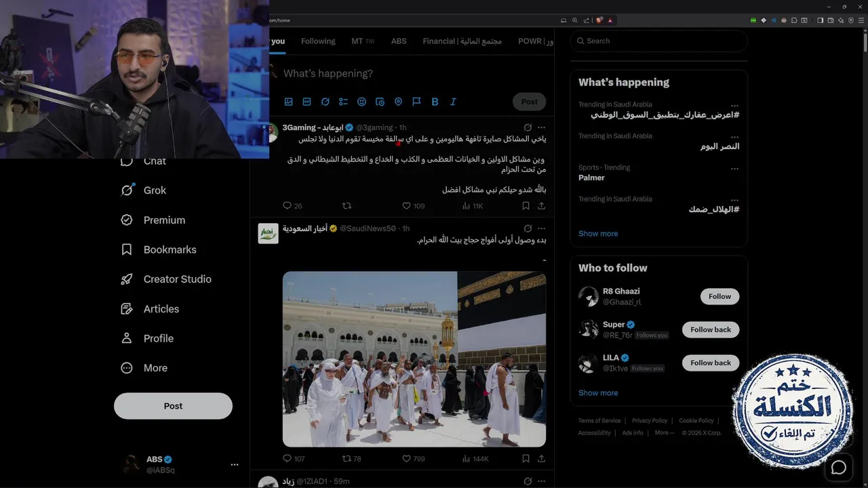Screen dimensions: 868x488
Task: Click the Grok enhance icon in composer
Action: point(325,102)
